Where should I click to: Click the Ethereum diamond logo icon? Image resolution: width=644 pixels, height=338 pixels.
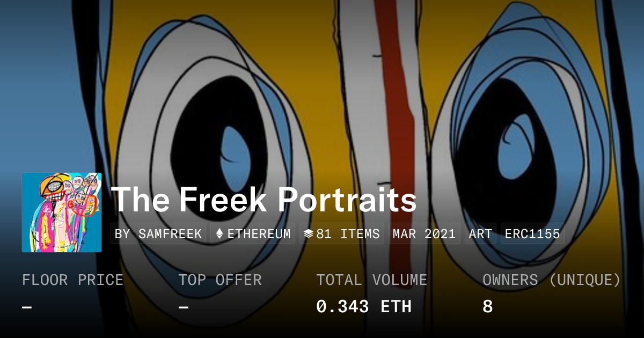click(219, 234)
